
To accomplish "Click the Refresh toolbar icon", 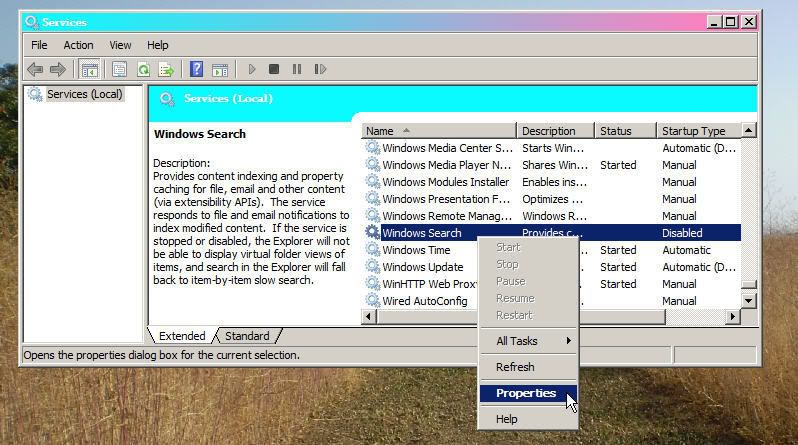I will [x=144, y=69].
